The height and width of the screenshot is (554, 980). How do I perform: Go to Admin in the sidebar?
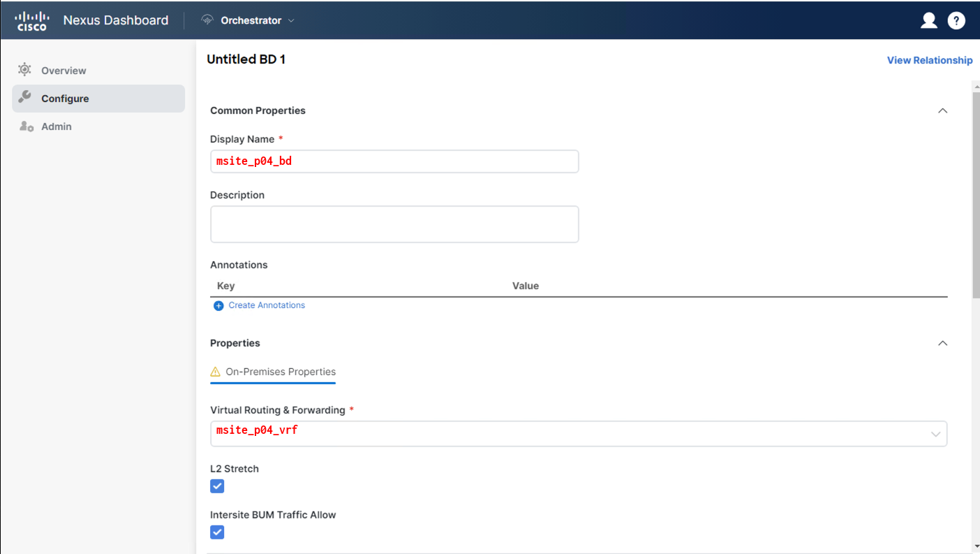[57, 126]
